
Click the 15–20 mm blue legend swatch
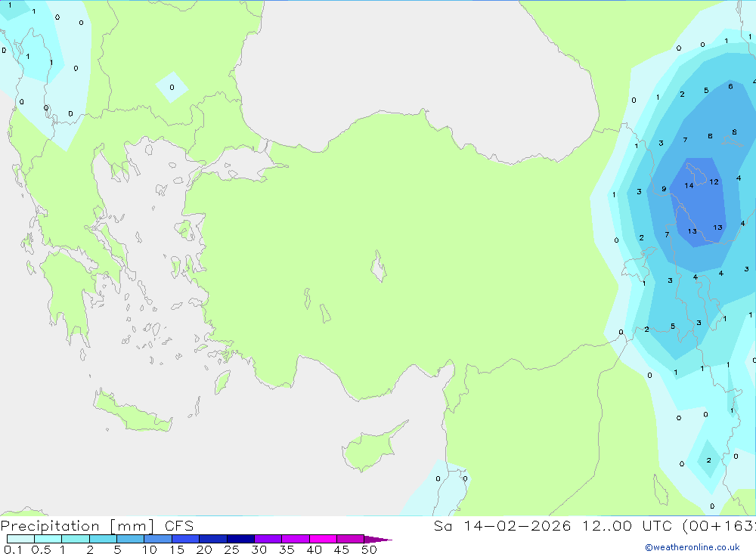click(x=185, y=539)
